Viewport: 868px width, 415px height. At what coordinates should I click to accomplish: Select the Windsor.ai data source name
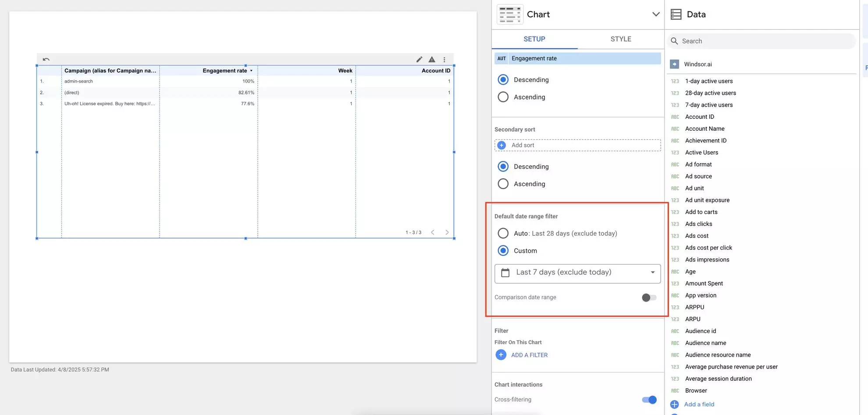698,64
